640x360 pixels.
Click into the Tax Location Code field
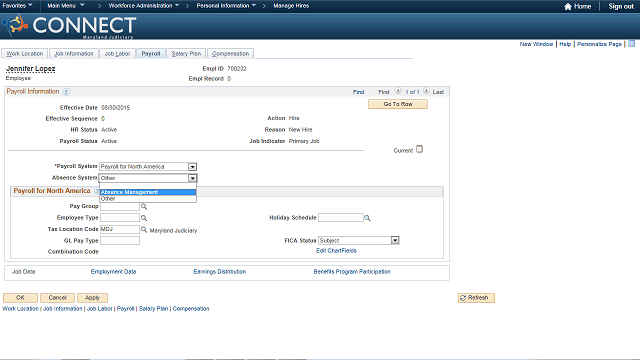point(120,229)
